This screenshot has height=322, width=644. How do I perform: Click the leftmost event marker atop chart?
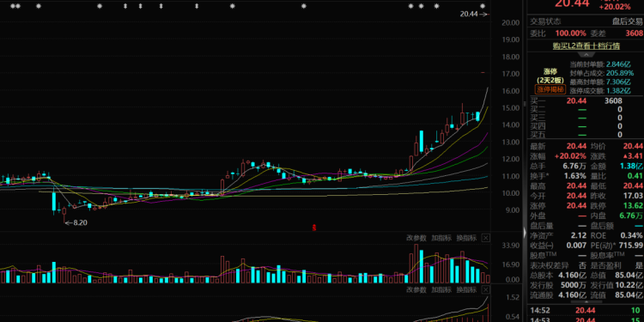point(12,6)
